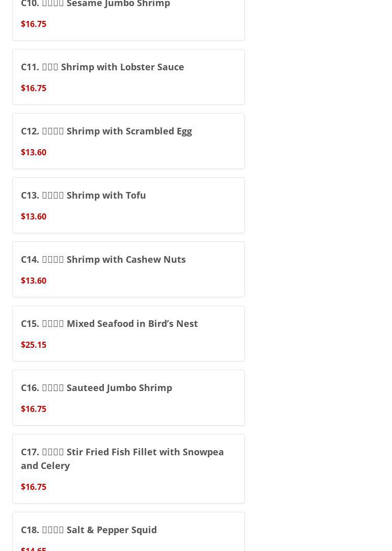392x551 pixels.
Task: Click the $14.65 price under Squid item
Action: click(x=34, y=548)
